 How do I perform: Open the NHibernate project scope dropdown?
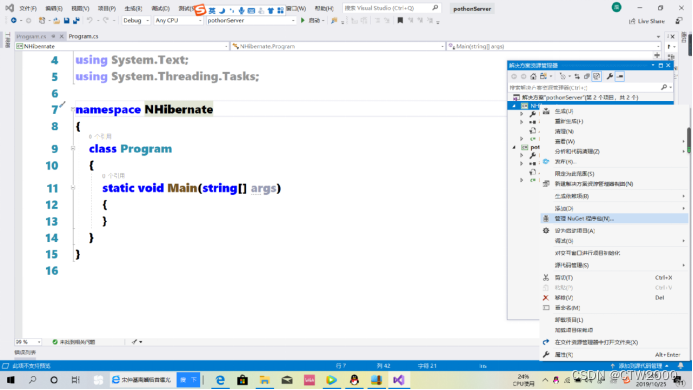click(122, 46)
